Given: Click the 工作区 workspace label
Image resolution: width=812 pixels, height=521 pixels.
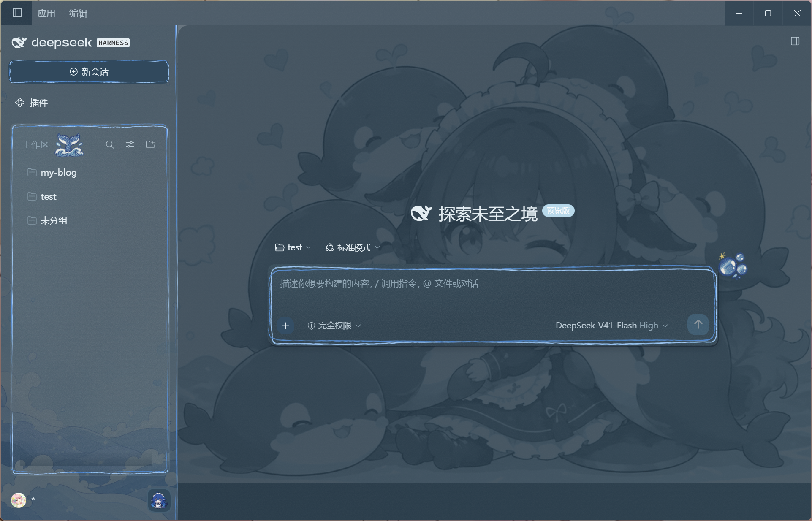Looking at the screenshot, I should 35,145.
